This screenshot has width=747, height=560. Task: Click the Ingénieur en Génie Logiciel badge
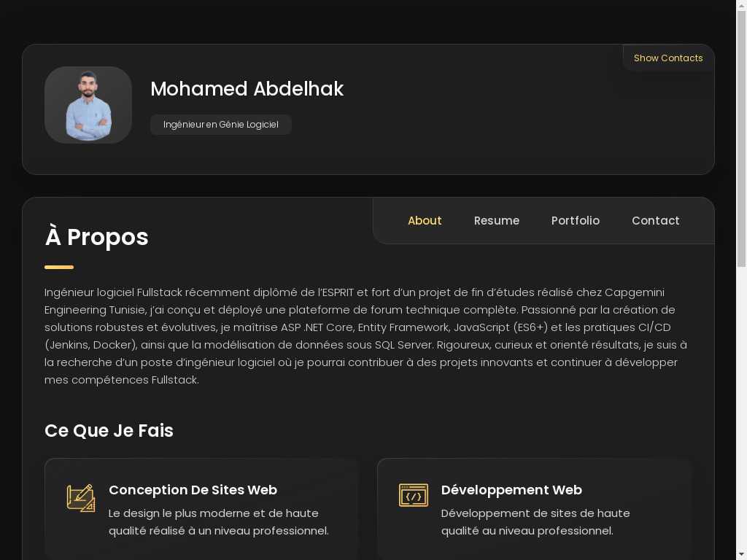tap(221, 125)
